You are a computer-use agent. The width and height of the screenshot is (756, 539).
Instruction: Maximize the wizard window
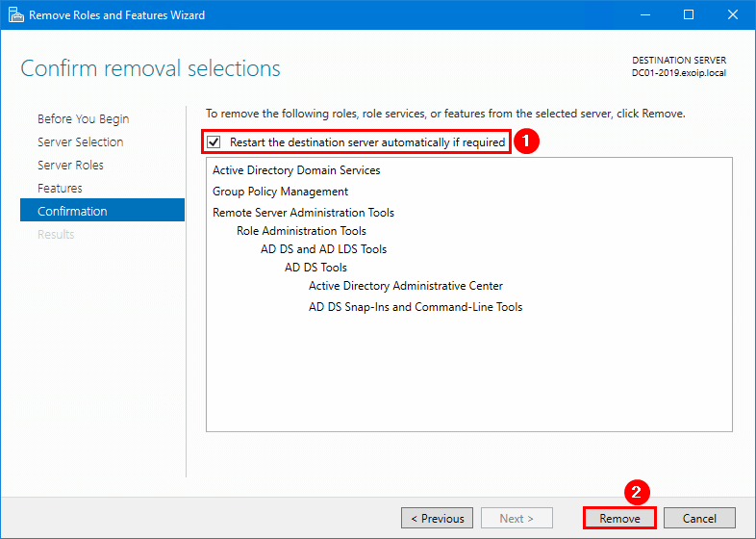688,14
